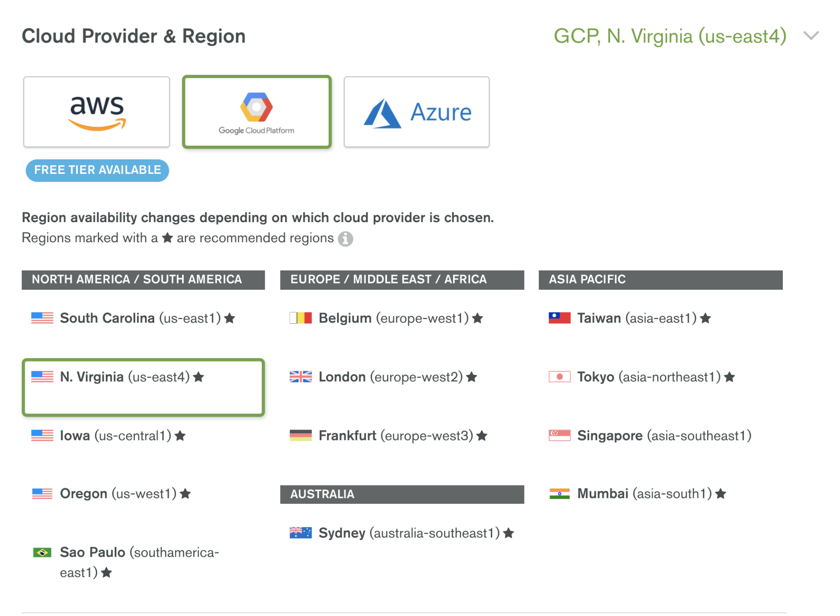Choose London (europe-west2) region
The width and height of the screenshot is (840, 616).
point(390,377)
